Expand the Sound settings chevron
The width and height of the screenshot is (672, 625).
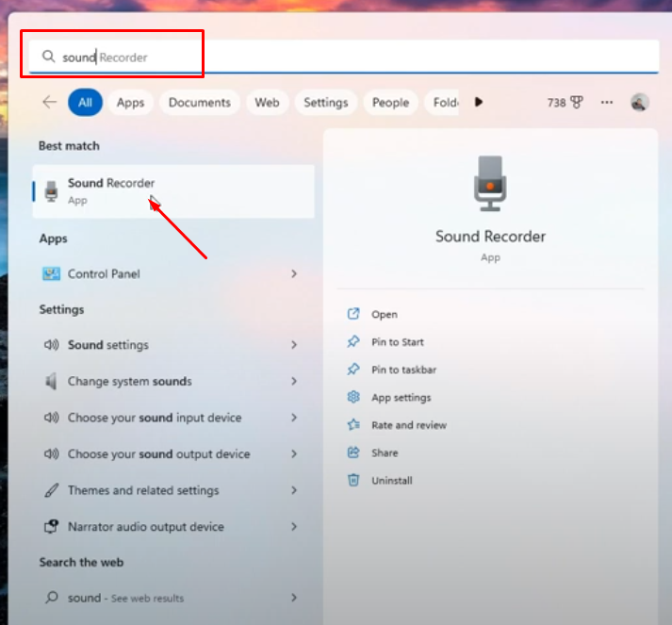294,345
